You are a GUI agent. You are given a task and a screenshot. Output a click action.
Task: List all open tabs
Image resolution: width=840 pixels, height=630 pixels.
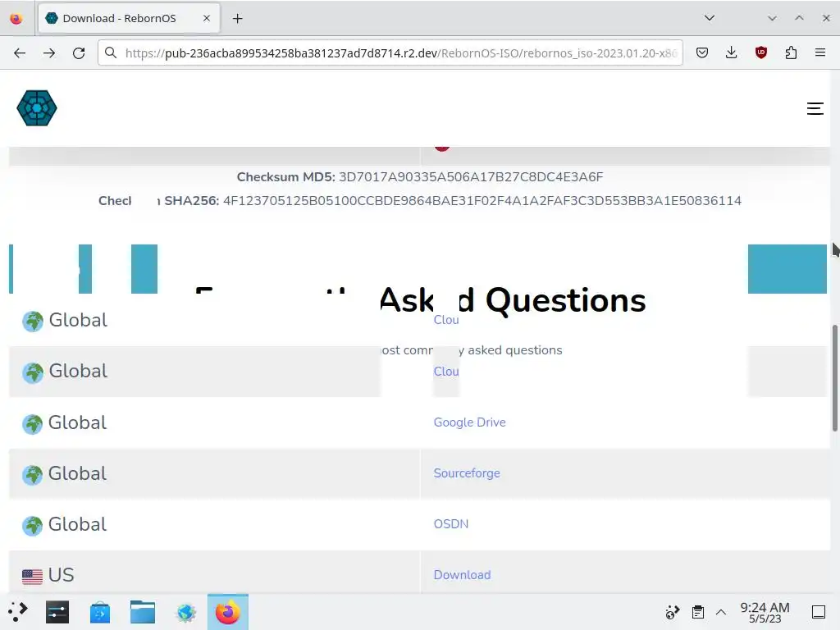point(710,18)
